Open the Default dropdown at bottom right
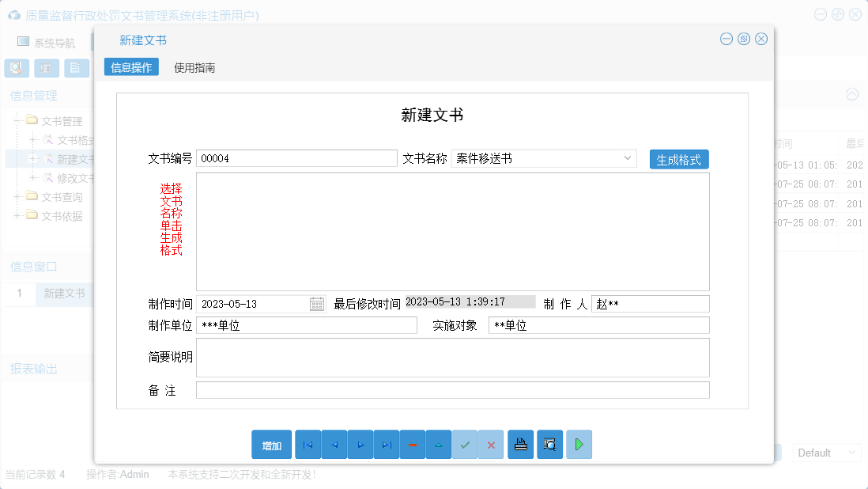Viewport: 868px width, 489px height. pyautogui.click(x=826, y=452)
